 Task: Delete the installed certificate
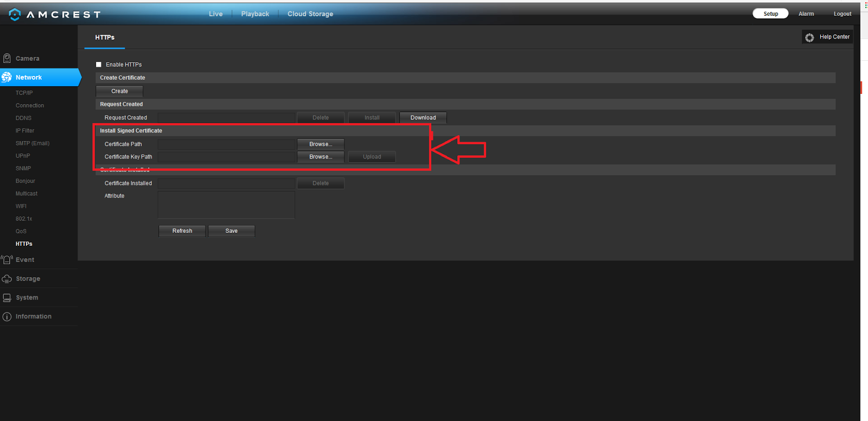pos(321,183)
